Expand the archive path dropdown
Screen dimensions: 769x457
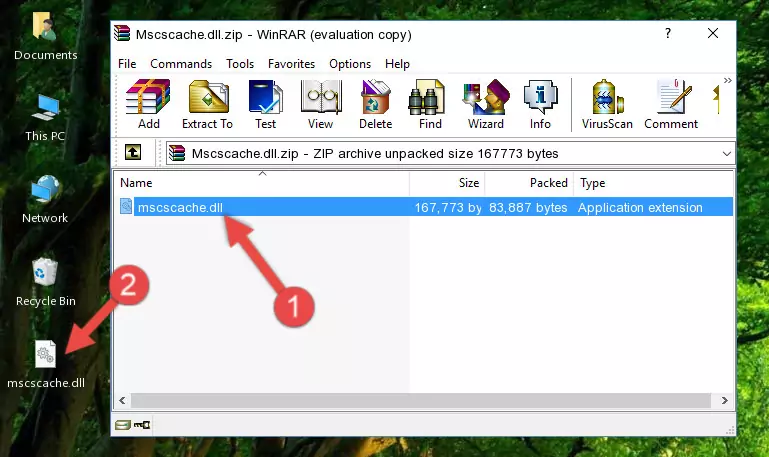(726, 153)
